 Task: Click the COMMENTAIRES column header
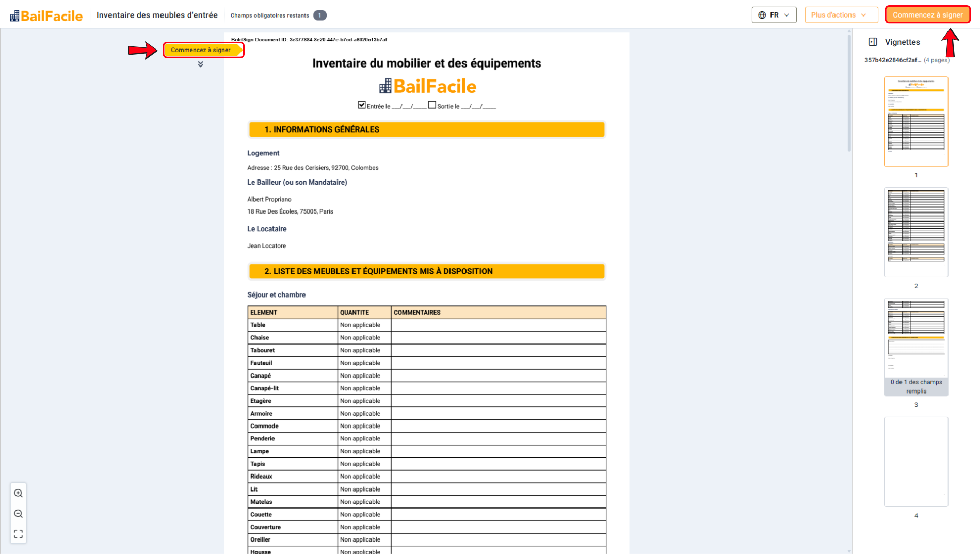coord(499,313)
